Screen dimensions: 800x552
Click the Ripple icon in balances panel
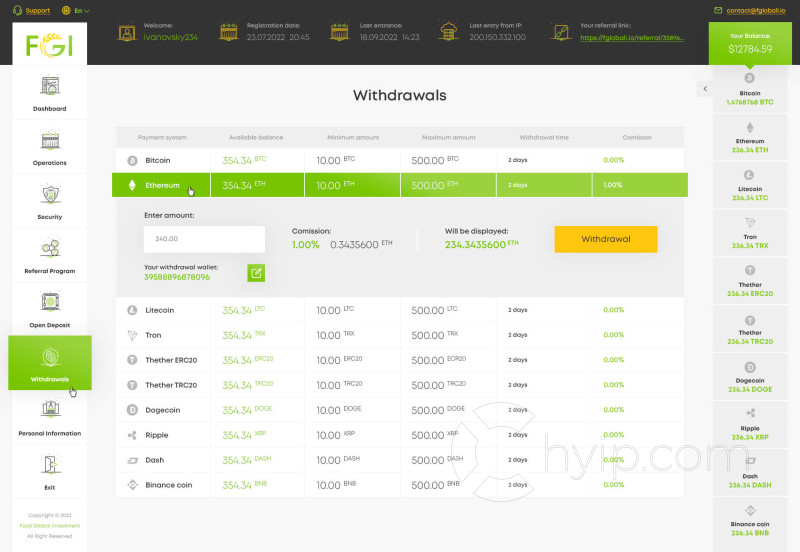751,413
